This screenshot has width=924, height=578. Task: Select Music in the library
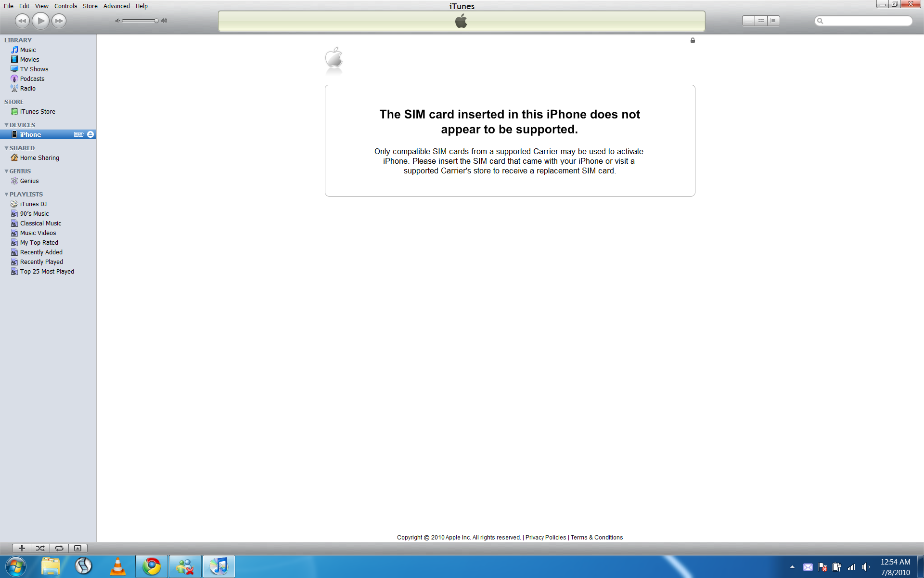48,50
